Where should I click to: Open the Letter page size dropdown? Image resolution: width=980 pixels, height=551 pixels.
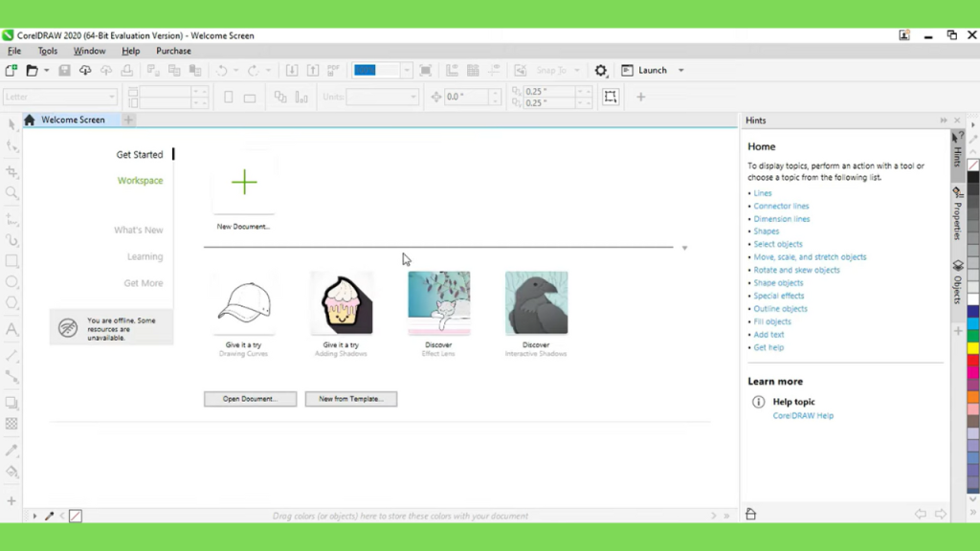pyautogui.click(x=112, y=97)
